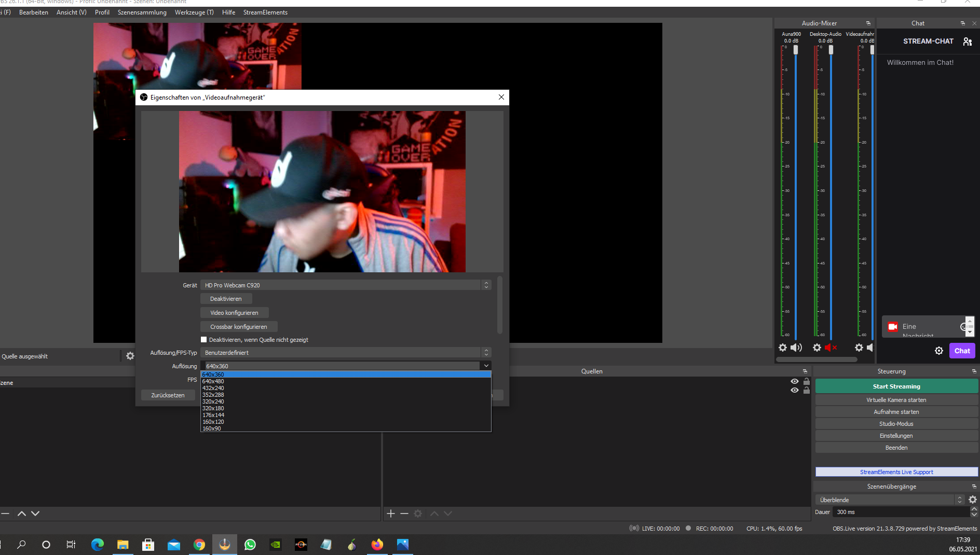
Task: Expand the Auflösung/FPS-Typ dropdown
Action: click(x=345, y=353)
